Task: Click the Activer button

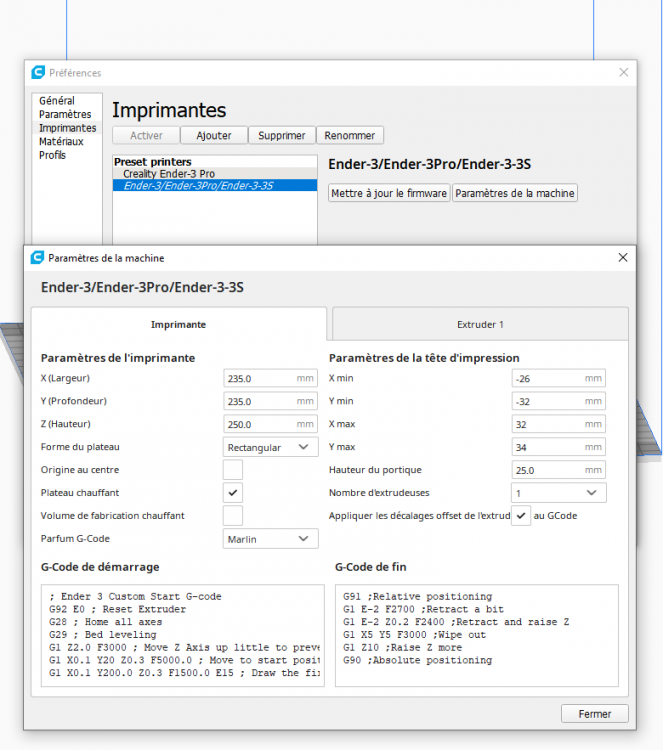Action: pyautogui.click(x=146, y=135)
